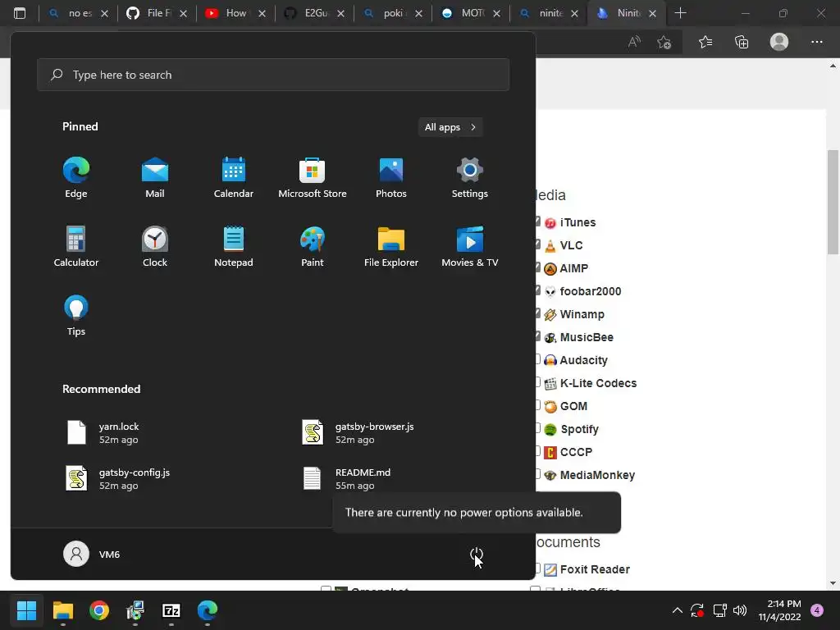Viewport: 840px width, 630px height.
Task: Open Movies & TV app
Action: point(470,246)
